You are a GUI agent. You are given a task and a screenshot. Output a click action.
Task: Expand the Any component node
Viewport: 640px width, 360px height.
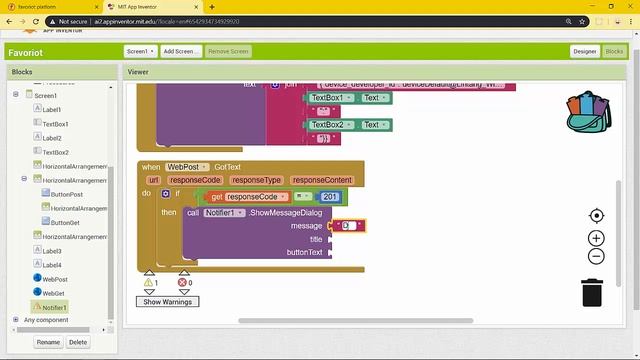tap(16, 319)
